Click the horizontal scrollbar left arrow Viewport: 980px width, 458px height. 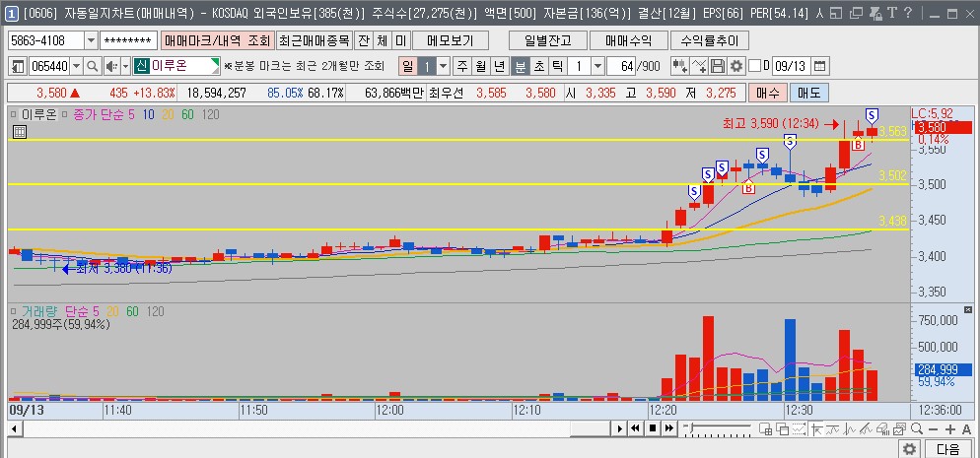[13, 428]
